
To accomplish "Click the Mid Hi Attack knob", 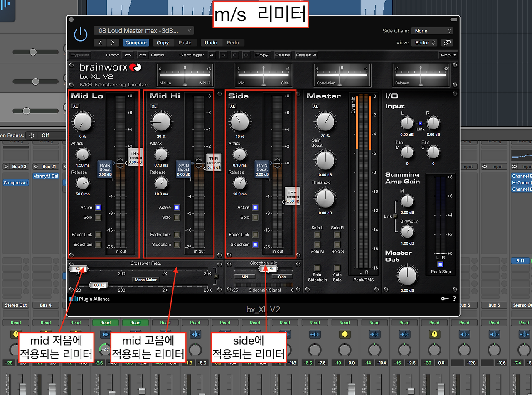I will coord(161,155).
